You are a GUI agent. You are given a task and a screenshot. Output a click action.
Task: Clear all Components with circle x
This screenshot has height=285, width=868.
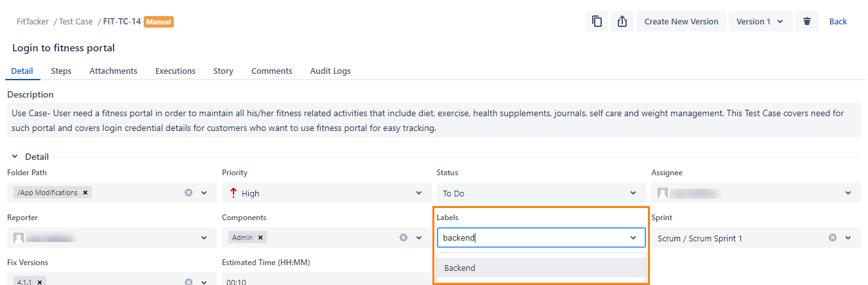click(x=404, y=237)
